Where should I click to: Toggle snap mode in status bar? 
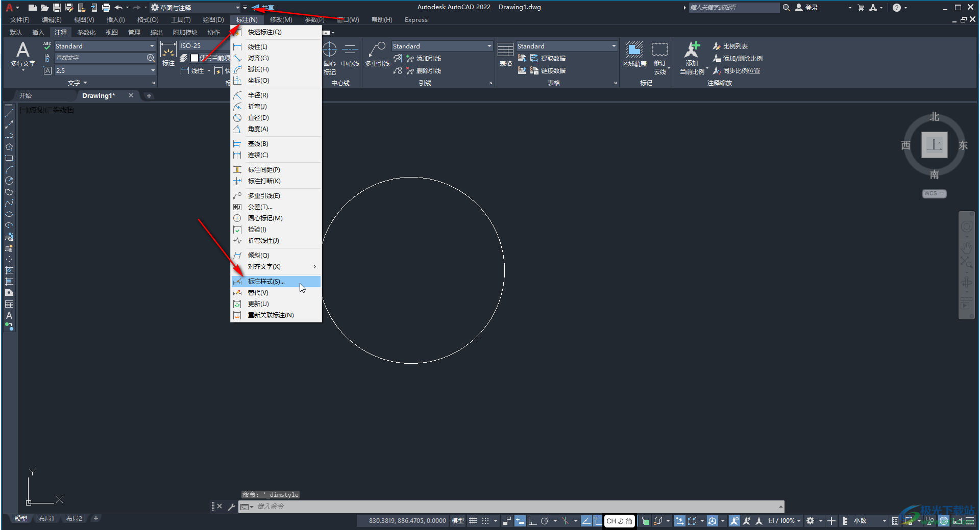tap(485, 521)
